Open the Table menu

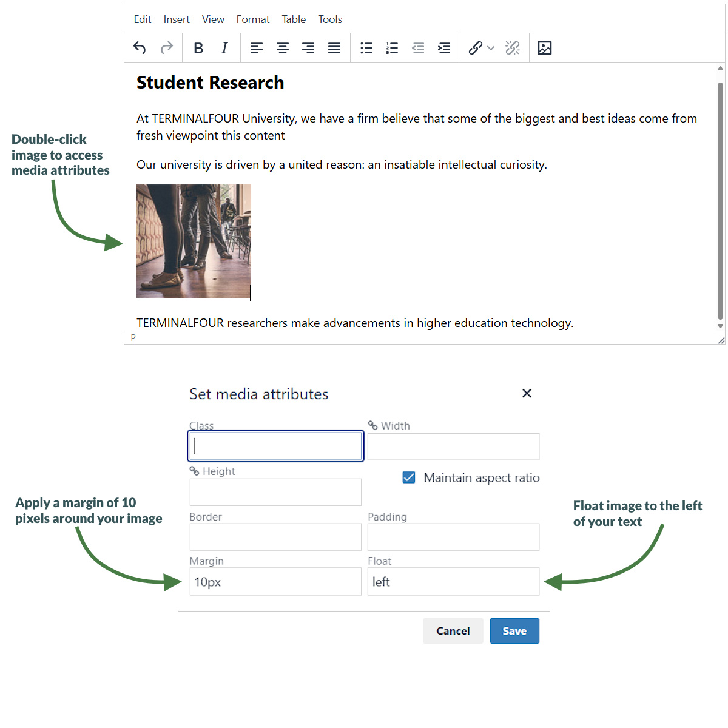point(294,19)
